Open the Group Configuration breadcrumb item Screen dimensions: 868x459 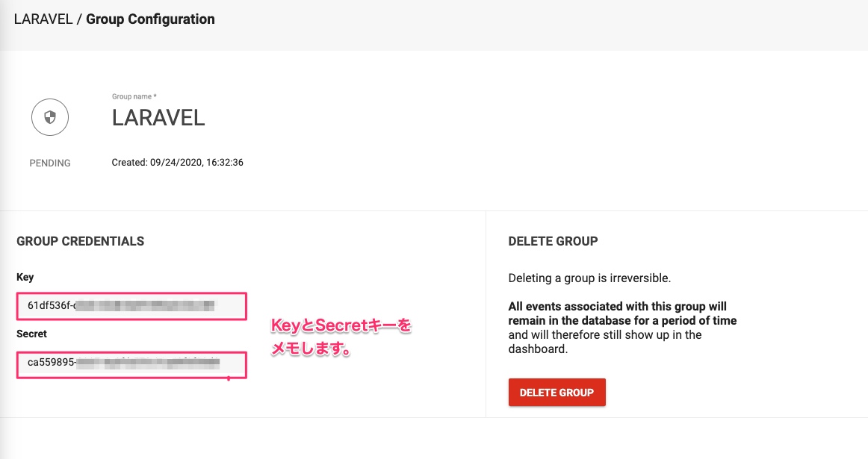click(x=149, y=19)
